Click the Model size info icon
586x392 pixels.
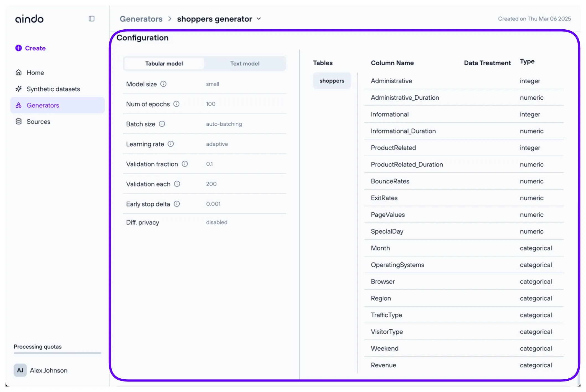pos(163,84)
